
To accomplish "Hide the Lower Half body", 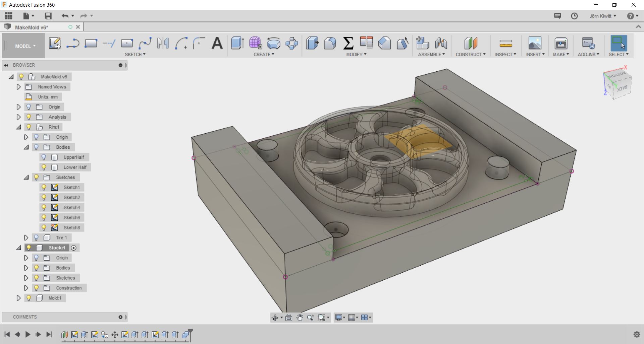I will pos(44,167).
